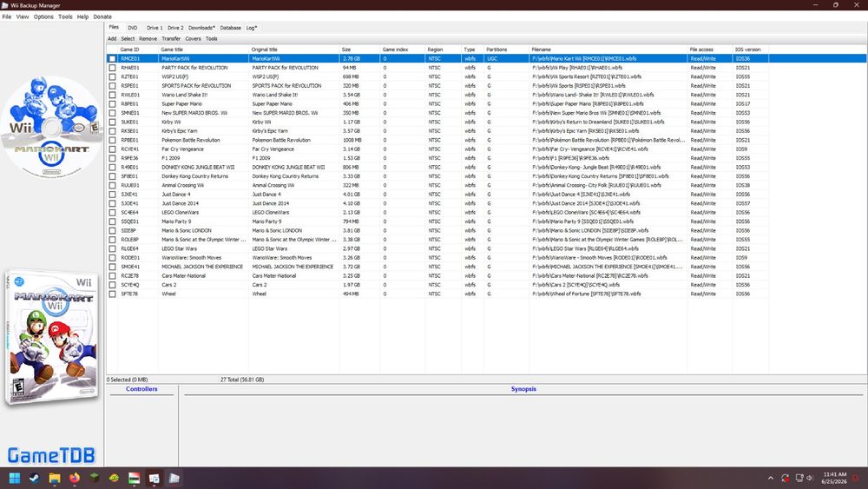Image resolution: width=868 pixels, height=489 pixels.
Task: Open the Options menu
Action: pos(43,17)
